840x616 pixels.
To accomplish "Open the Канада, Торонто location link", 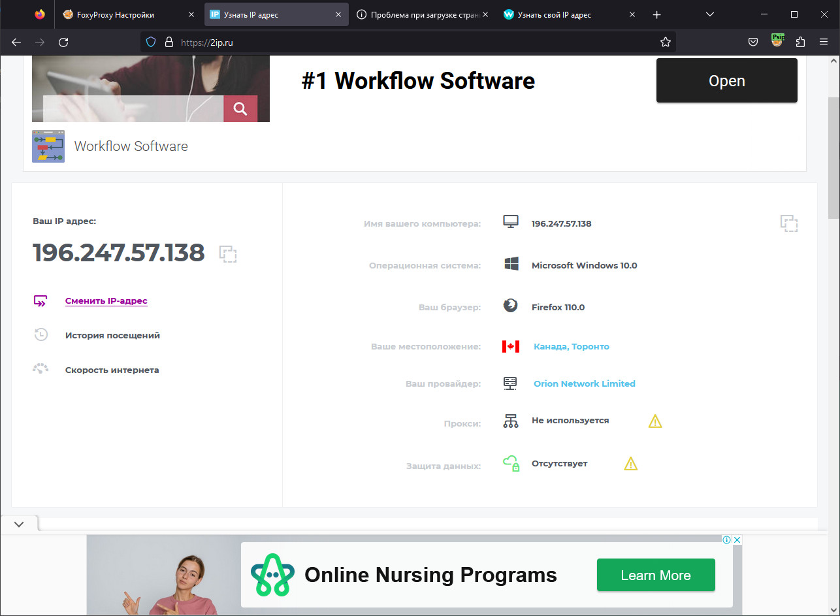I will (x=572, y=346).
